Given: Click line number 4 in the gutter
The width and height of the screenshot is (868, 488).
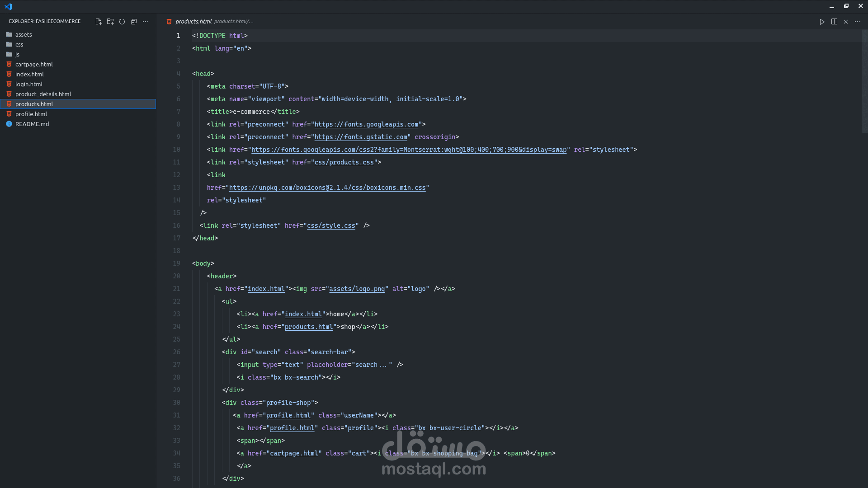Looking at the screenshot, I should (178, 74).
